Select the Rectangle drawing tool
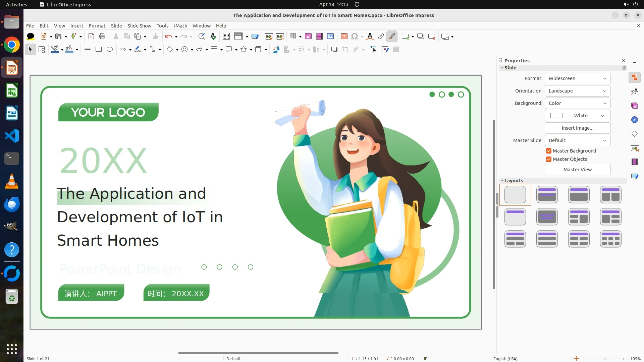 [99, 50]
